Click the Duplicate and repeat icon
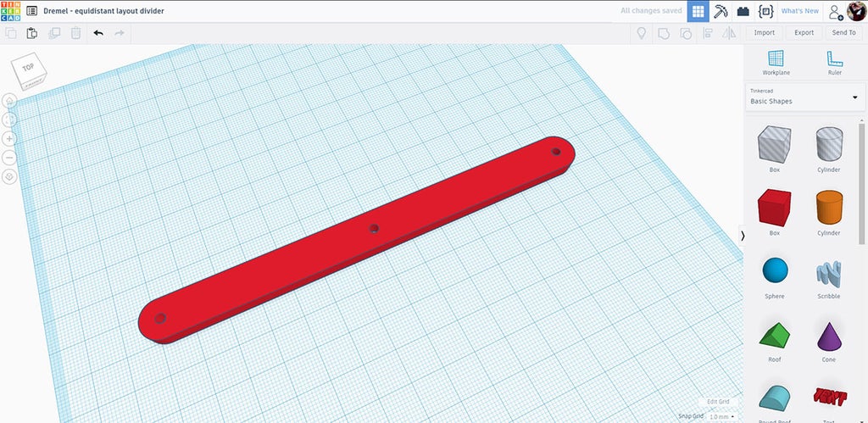The image size is (868, 423). (54, 33)
